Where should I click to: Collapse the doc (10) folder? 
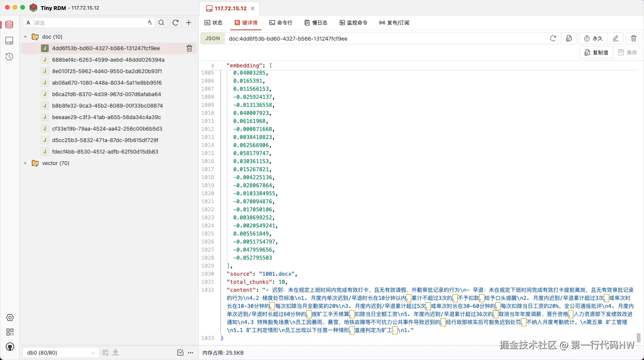pyautogui.click(x=25, y=37)
